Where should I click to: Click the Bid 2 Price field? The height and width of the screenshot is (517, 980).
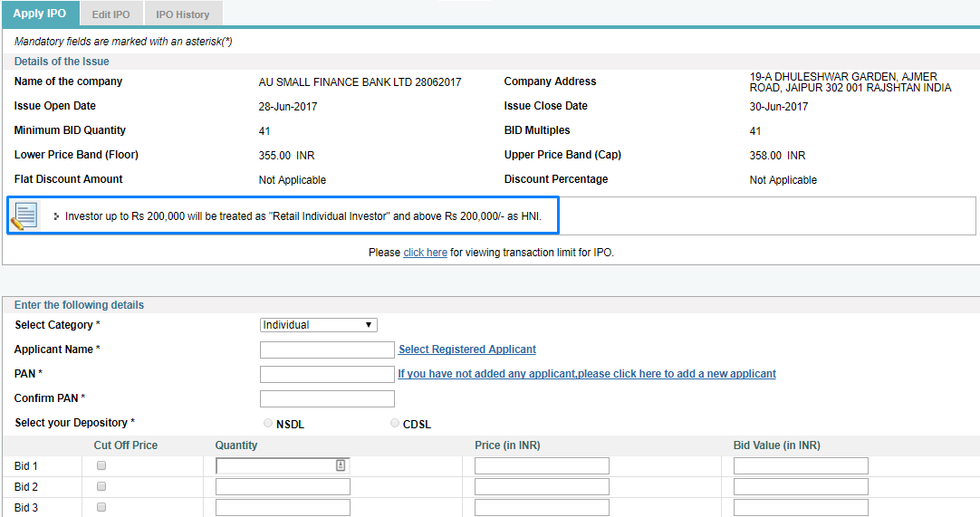tap(542, 486)
